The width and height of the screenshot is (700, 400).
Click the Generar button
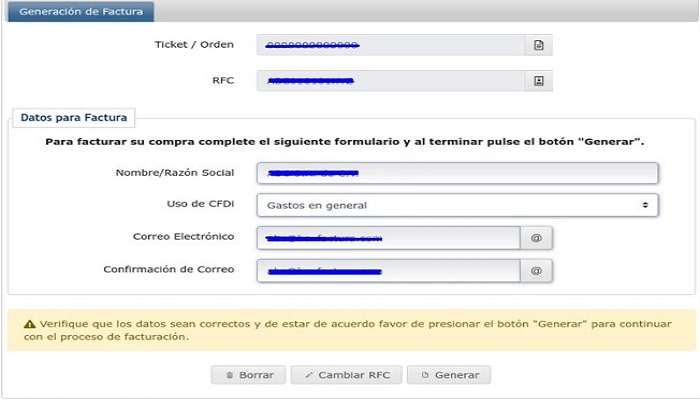click(x=449, y=375)
